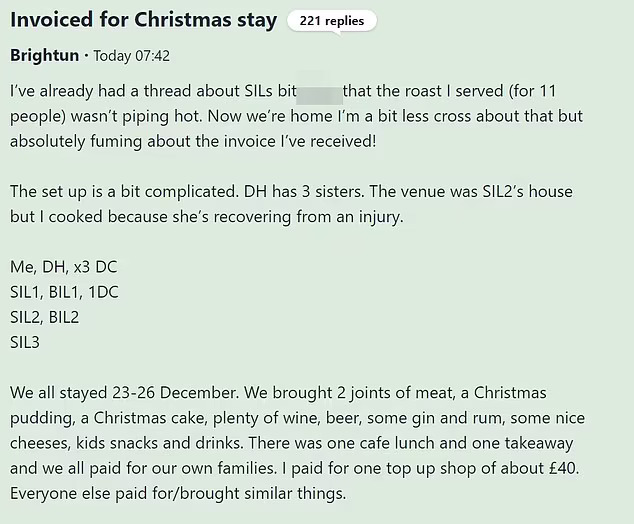Click the grey blurred word in first paragraph
This screenshot has height=524, width=634.
319,93
